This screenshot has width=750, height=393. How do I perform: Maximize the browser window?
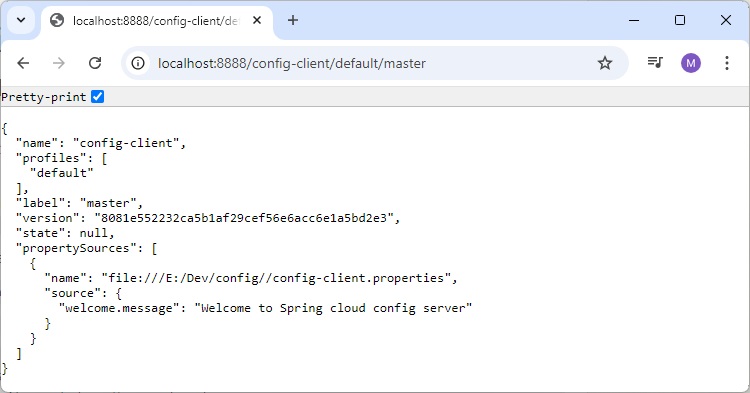pyautogui.click(x=680, y=21)
